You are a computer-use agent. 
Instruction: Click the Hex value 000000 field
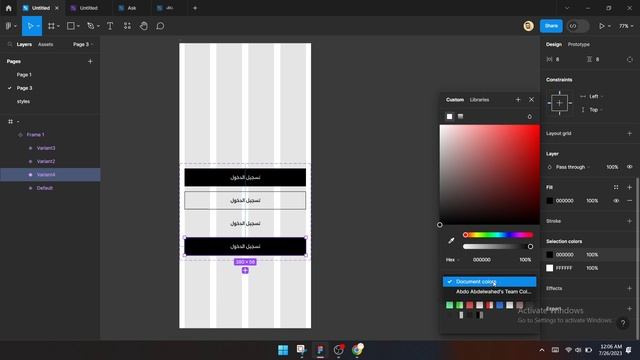482,260
